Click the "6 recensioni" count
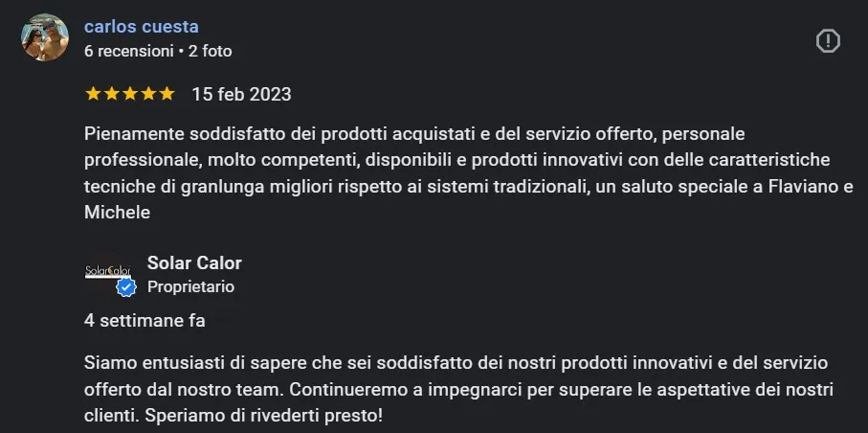868x433 pixels. [128, 51]
